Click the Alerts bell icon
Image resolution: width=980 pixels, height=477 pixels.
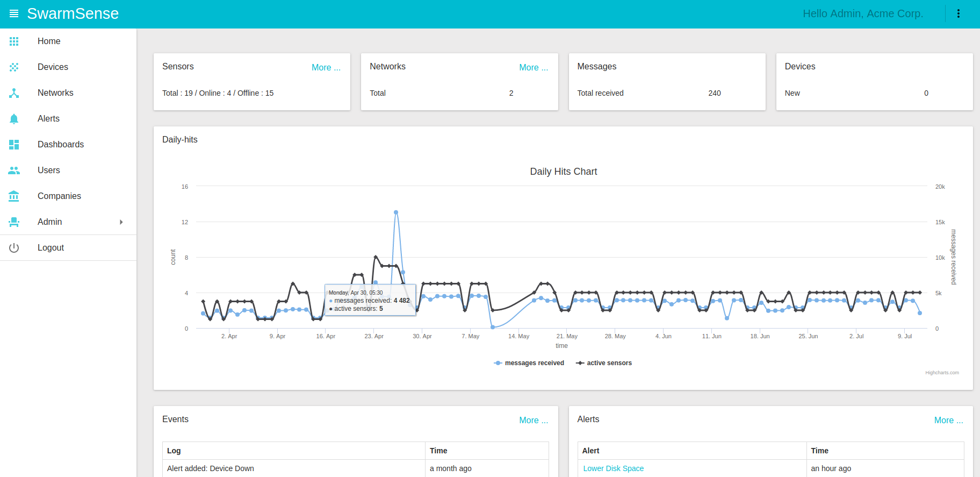point(14,119)
